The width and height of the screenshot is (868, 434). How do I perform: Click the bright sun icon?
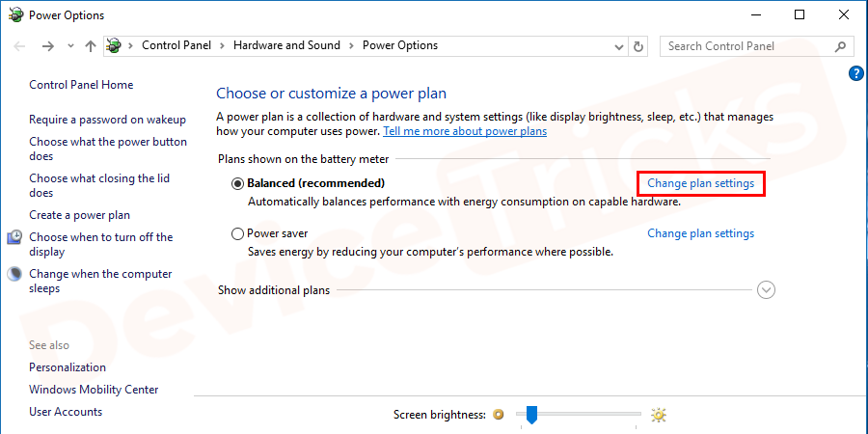coord(658,415)
